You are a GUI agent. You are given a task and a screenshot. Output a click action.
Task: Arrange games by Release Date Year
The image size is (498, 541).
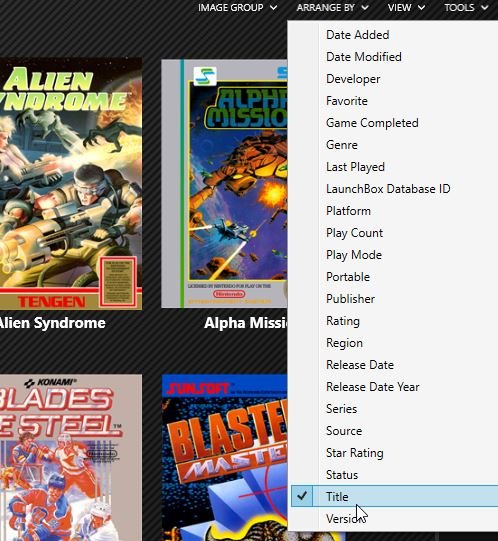point(394,387)
